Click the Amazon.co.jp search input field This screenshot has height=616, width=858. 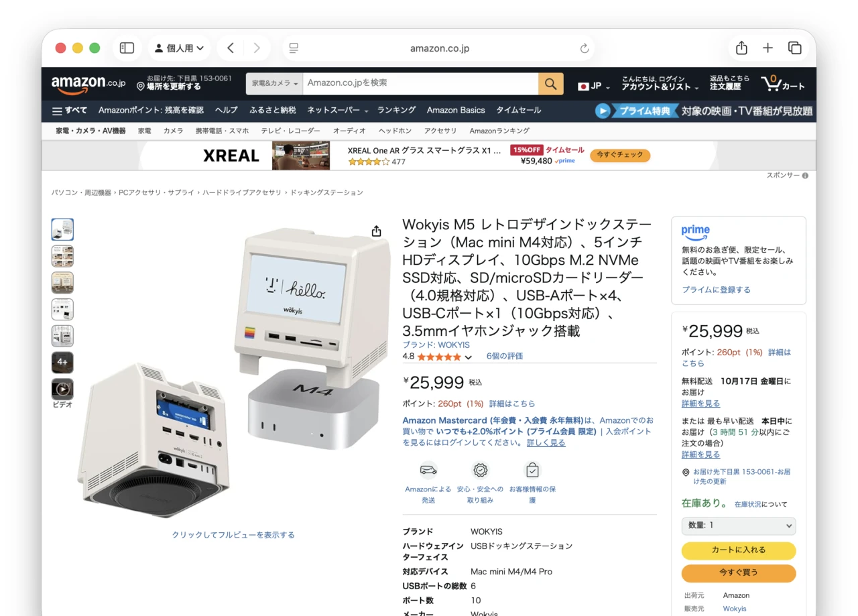421,84
